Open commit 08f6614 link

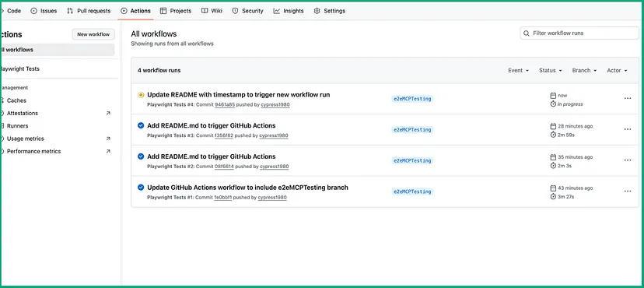coord(224,167)
